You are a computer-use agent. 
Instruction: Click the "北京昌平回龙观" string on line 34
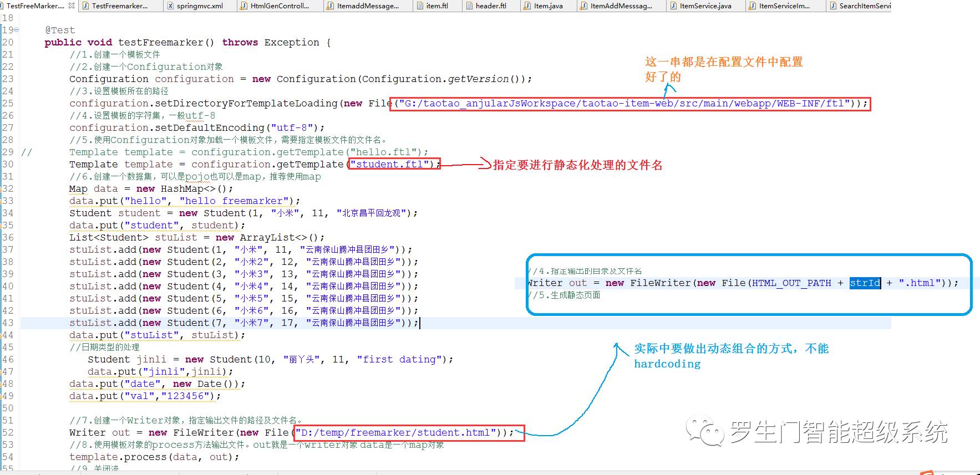coord(371,213)
